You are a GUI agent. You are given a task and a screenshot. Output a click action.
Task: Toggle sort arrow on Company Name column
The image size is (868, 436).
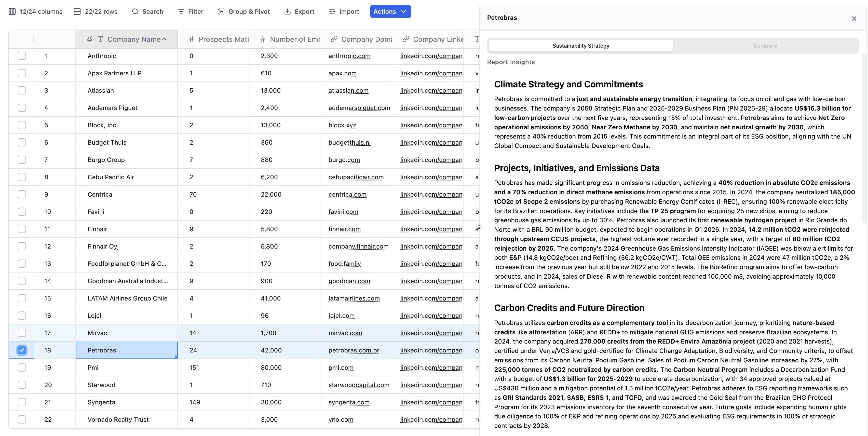pos(165,39)
